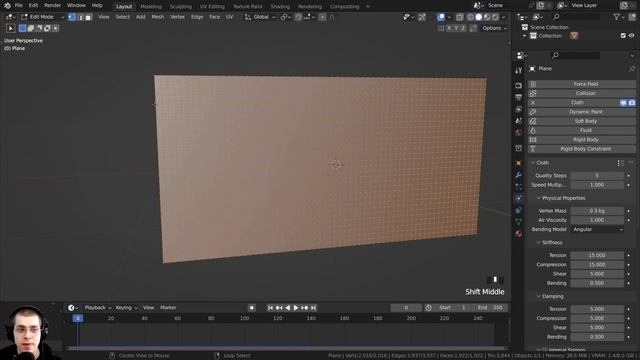Viewport: 640px width, 360px height.
Task: Click Soft Body physics icon
Action: click(x=533, y=121)
